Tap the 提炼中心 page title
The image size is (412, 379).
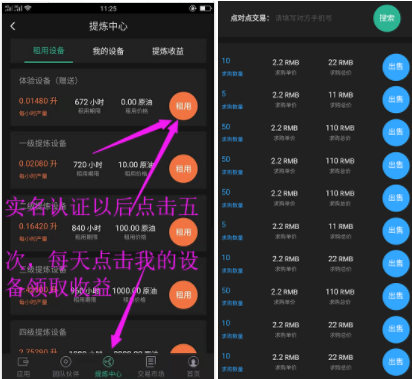[108, 26]
